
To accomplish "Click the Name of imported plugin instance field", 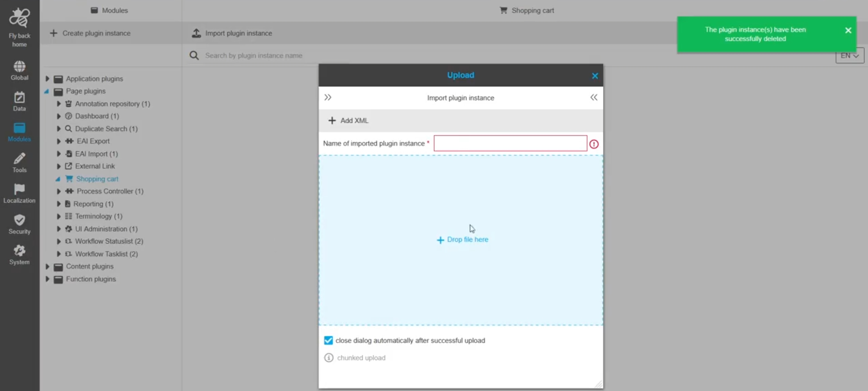I will click(x=510, y=143).
